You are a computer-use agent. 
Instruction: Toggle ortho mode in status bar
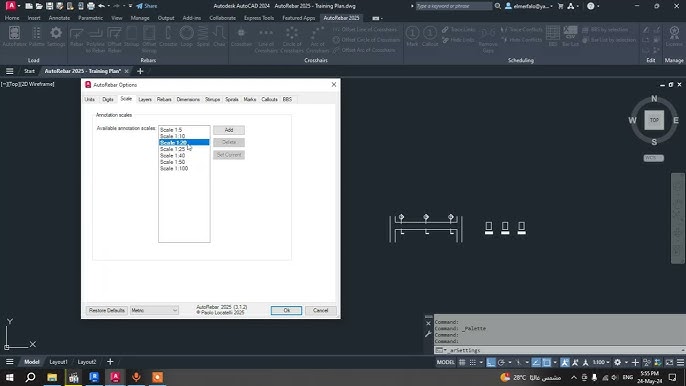click(491, 362)
